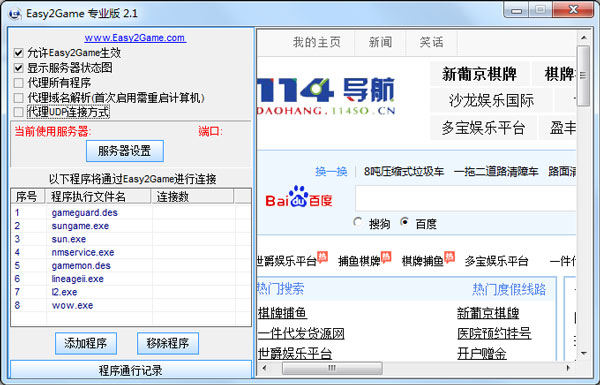
Task: Select gameguard.des row
Action: click(131, 213)
